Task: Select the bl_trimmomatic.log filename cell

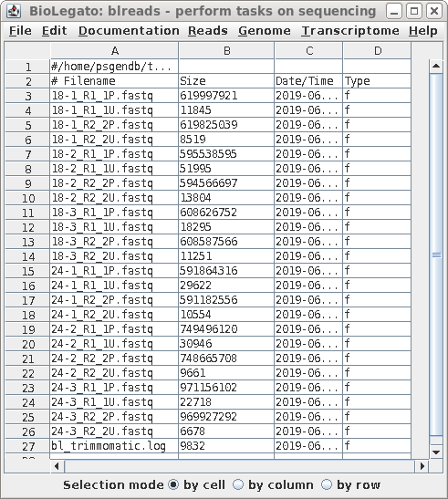Action: (114, 446)
